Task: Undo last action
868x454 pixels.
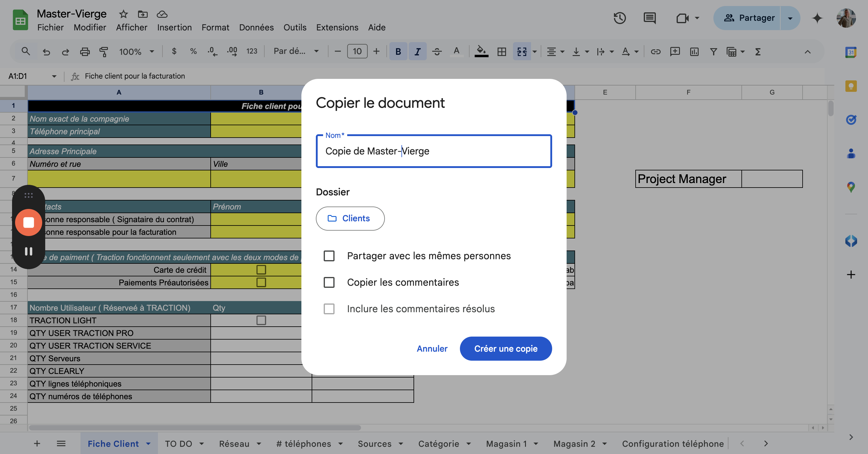Action: 46,51
